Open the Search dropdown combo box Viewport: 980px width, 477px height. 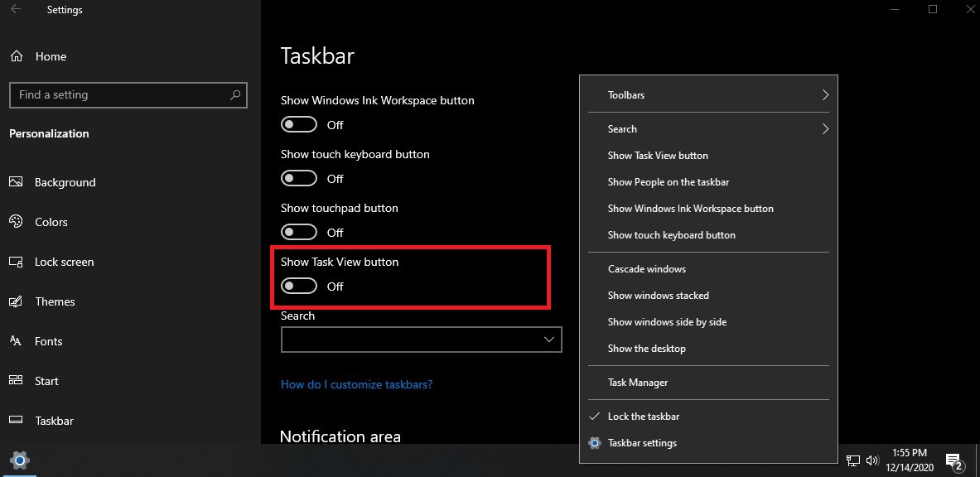422,340
